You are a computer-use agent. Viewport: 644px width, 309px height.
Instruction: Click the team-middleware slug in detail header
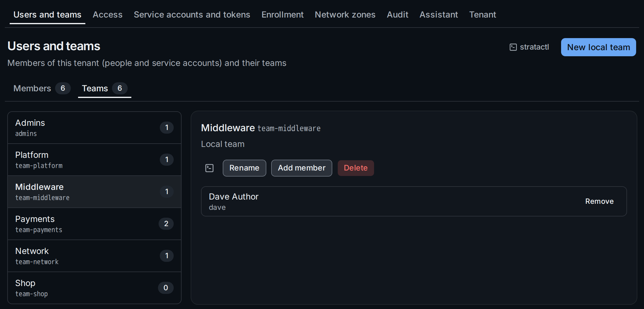click(289, 128)
